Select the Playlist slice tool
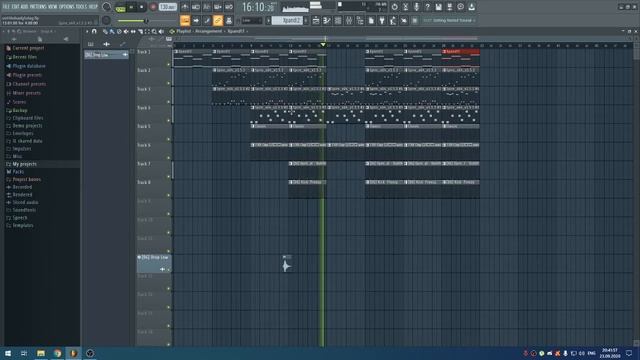 140,31
